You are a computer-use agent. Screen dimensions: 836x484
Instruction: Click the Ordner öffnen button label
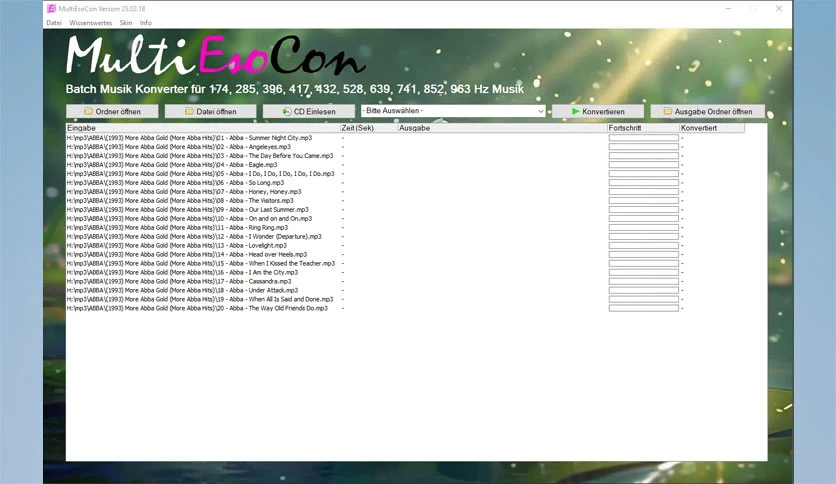[x=118, y=111]
